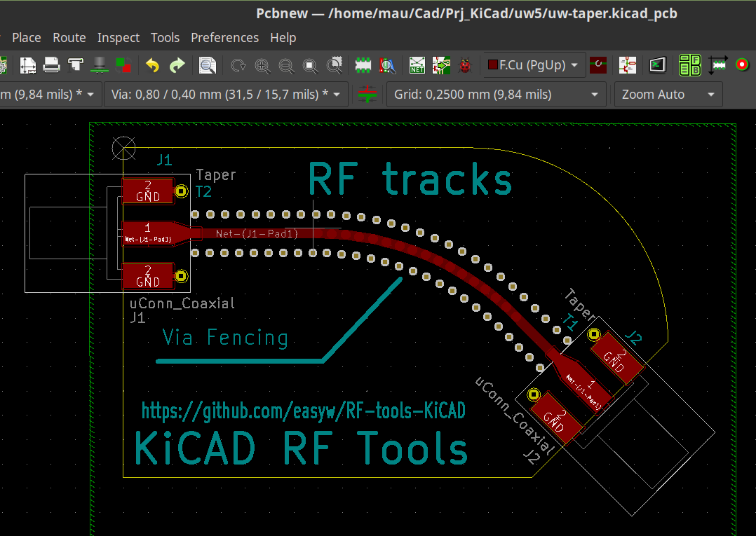Toggle automatic track width icon
This screenshot has height=536, width=756.
pyautogui.click(x=367, y=94)
